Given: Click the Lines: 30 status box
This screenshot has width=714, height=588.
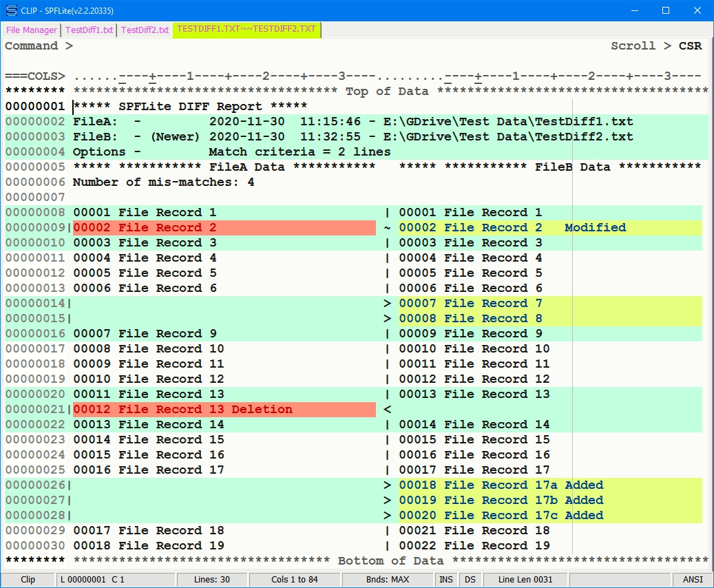Looking at the screenshot, I should (x=212, y=580).
